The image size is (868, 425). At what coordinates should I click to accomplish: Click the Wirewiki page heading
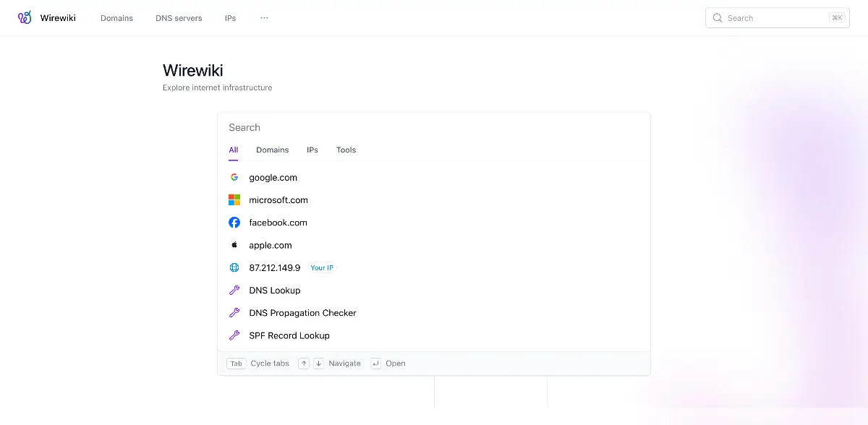coord(192,70)
